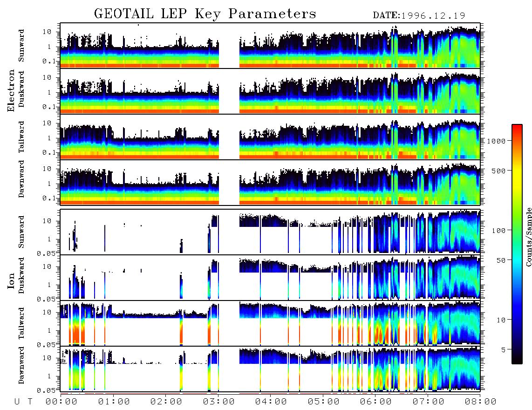Click the 'U T' time axis label
The image size is (532, 410).
tap(24, 402)
